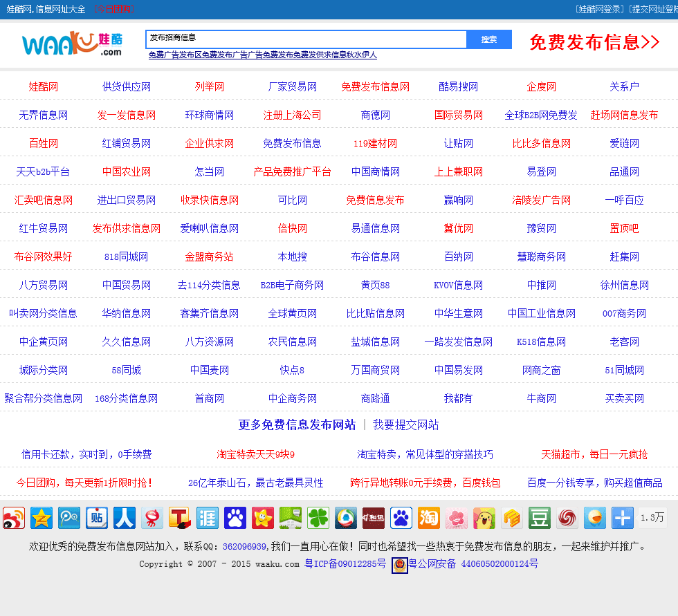The image size is (678, 616).
Task: Click the yellow star on red icon
Action: click(263, 518)
